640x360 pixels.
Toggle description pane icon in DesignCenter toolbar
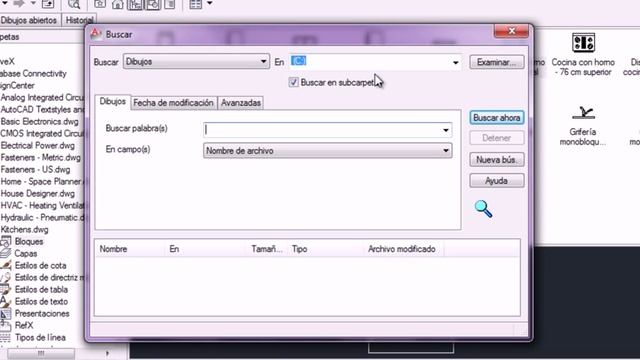pyautogui.click(x=170, y=4)
